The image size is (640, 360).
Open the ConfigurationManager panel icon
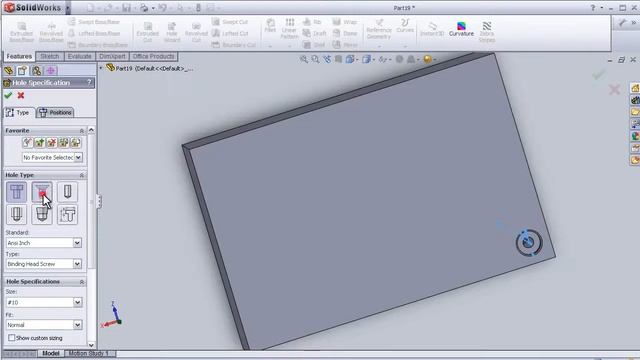pos(36,71)
